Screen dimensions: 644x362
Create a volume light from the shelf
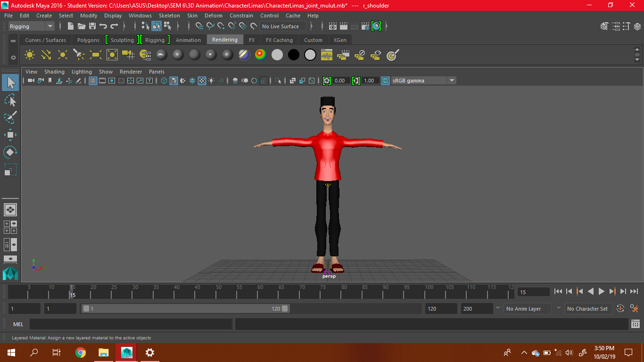tap(112, 55)
